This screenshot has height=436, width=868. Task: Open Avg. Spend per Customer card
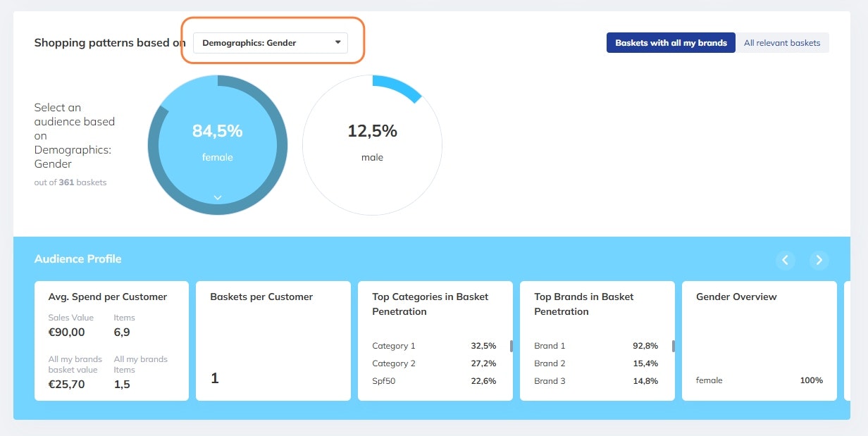tap(111, 341)
